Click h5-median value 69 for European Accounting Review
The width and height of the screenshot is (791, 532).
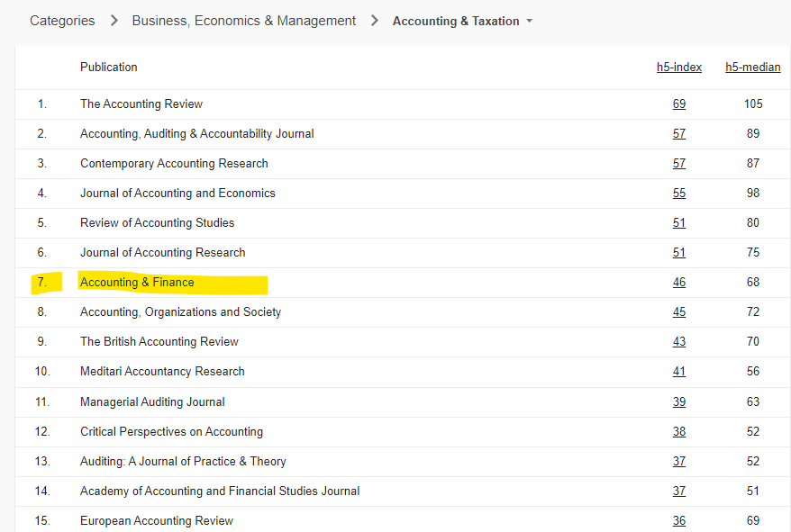(x=753, y=521)
